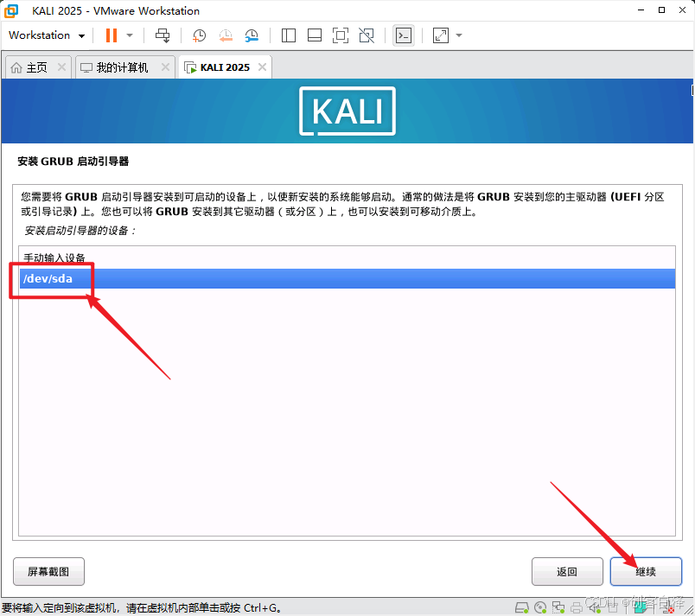This screenshot has width=695, height=616.
Task: Close the 我的计算机 tab
Action: tap(165, 67)
